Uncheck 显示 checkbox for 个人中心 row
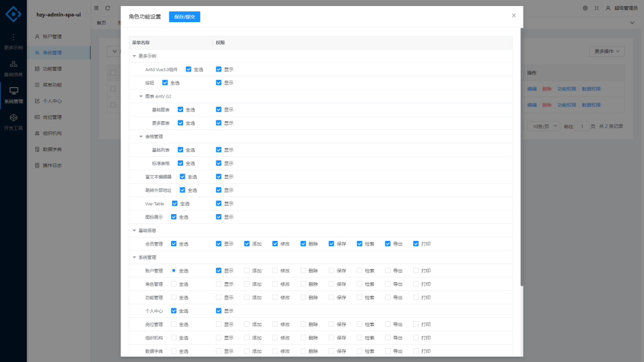The width and height of the screenshot is (644, 362). [x=218, y=311]
